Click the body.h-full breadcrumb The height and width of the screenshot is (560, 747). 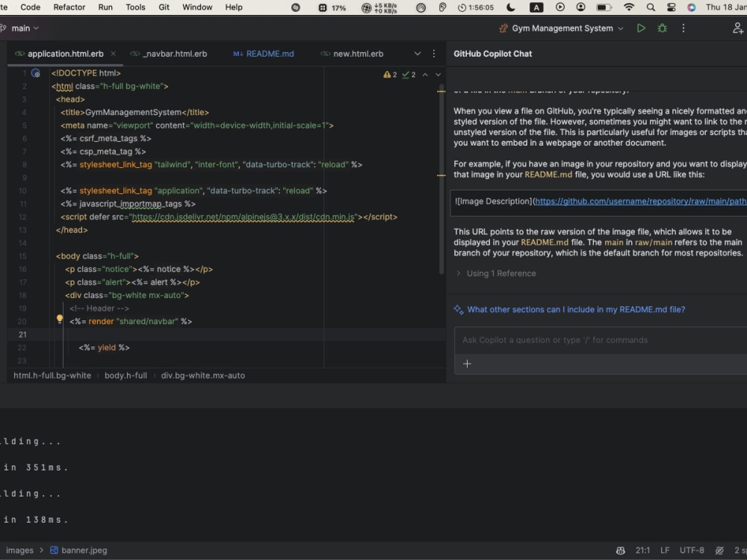click(x=125, y=376)
